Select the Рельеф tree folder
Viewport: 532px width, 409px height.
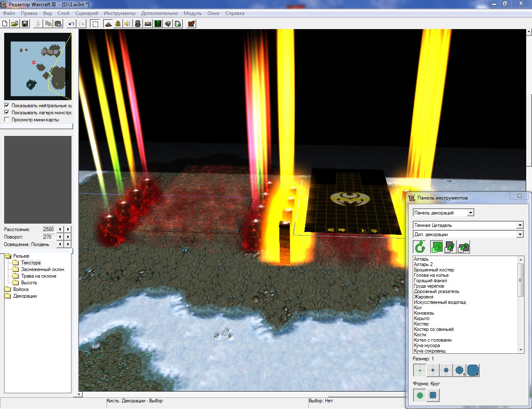[21, 256]
